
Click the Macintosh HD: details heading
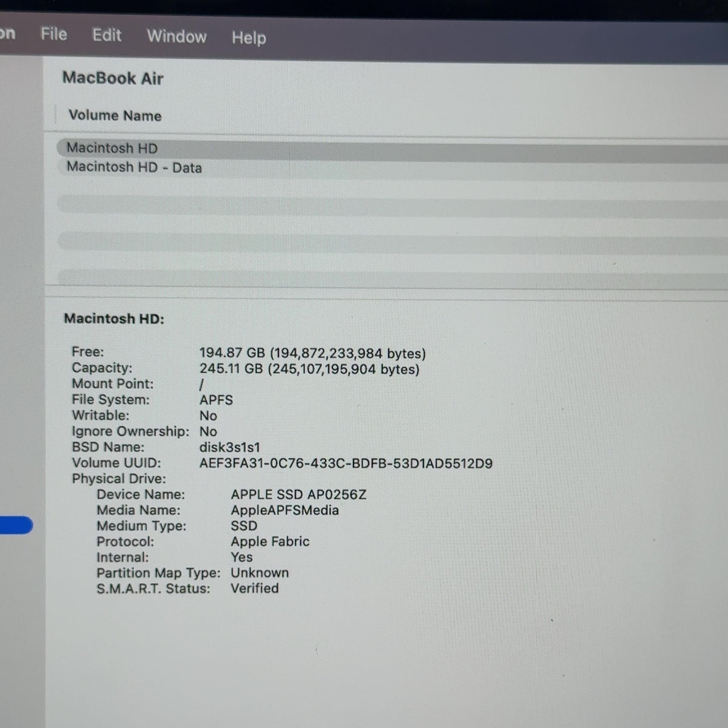[114, 318]
